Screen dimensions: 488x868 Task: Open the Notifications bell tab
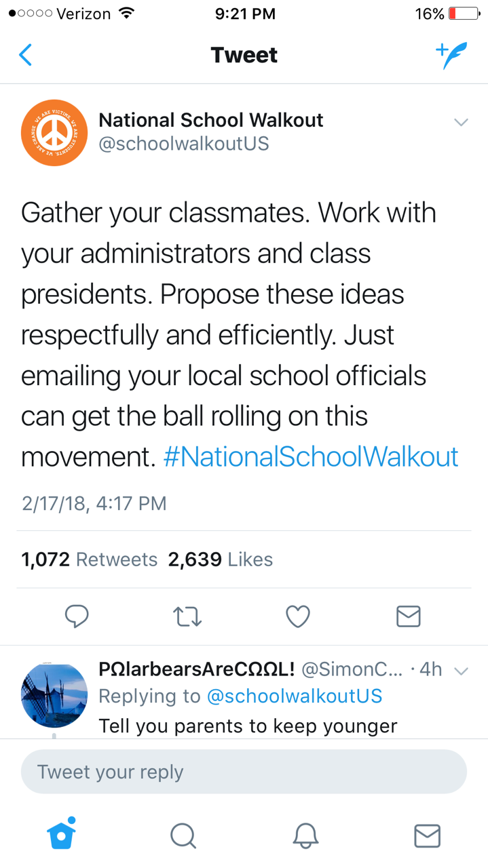[305, 835]
